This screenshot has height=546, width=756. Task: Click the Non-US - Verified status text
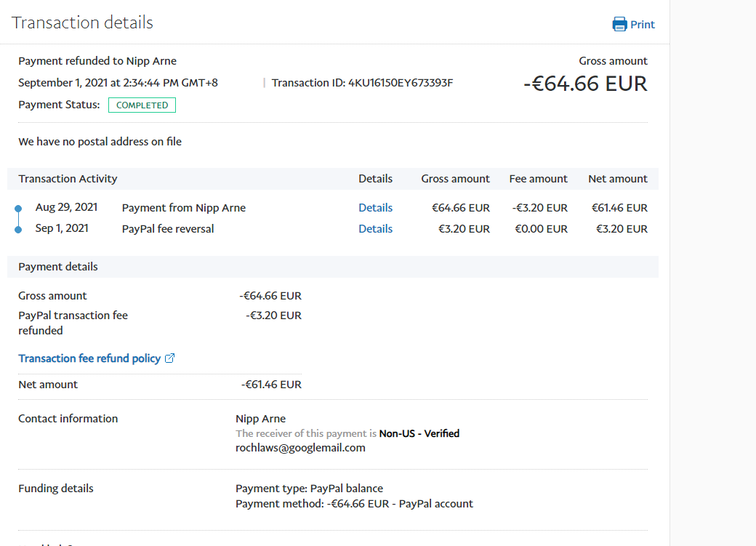click(x=419, y=433)
